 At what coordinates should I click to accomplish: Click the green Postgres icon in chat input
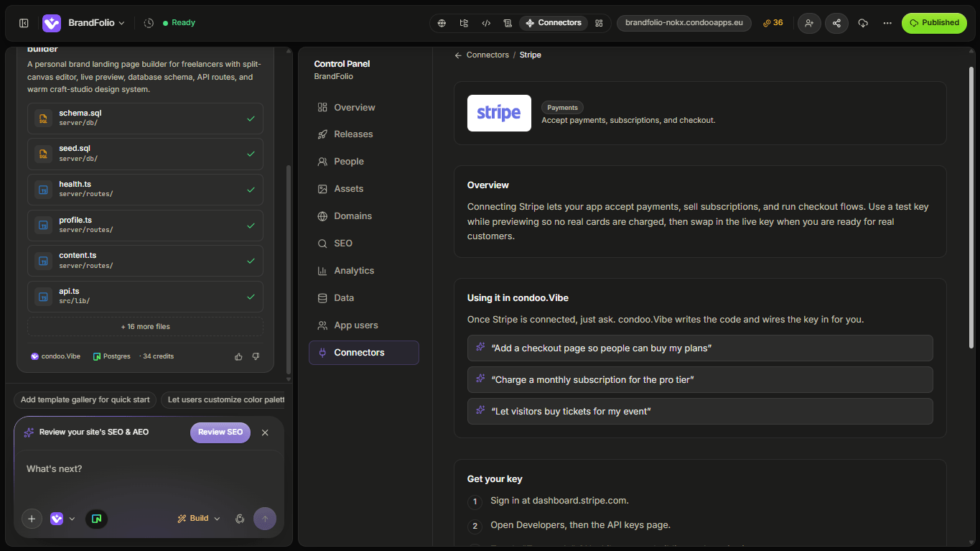(96, 519)
